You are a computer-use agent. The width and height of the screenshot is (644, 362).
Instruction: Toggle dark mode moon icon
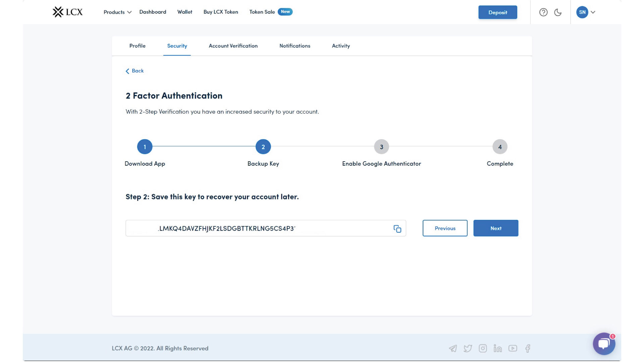pyautogui.click(x=558, y=12)
